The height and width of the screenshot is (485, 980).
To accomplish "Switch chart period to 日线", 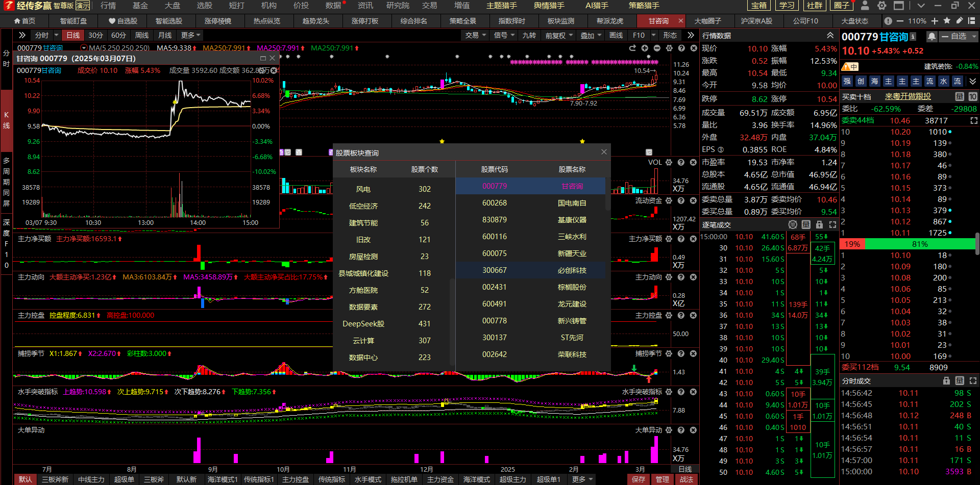I will [73, 35].
